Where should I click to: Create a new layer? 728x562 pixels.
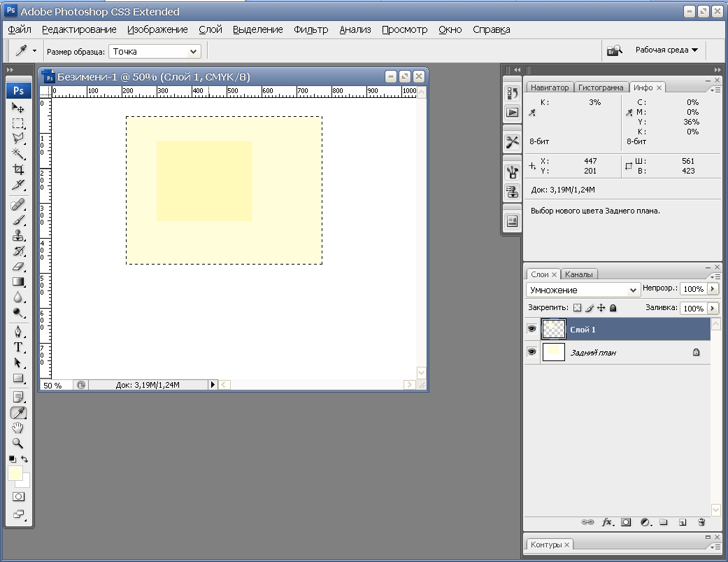[683, 522]
